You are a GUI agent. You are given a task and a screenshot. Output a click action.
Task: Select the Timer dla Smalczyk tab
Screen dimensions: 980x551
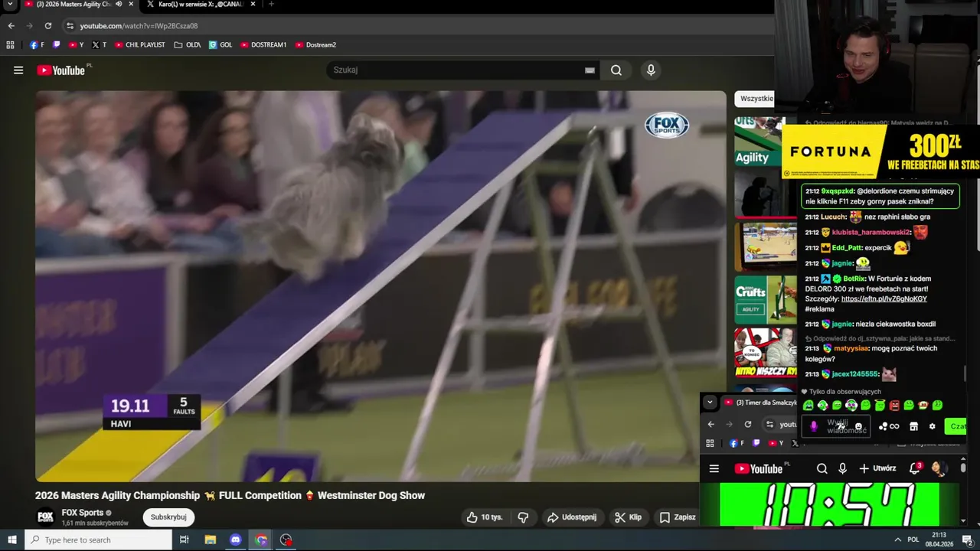(760, 403)
